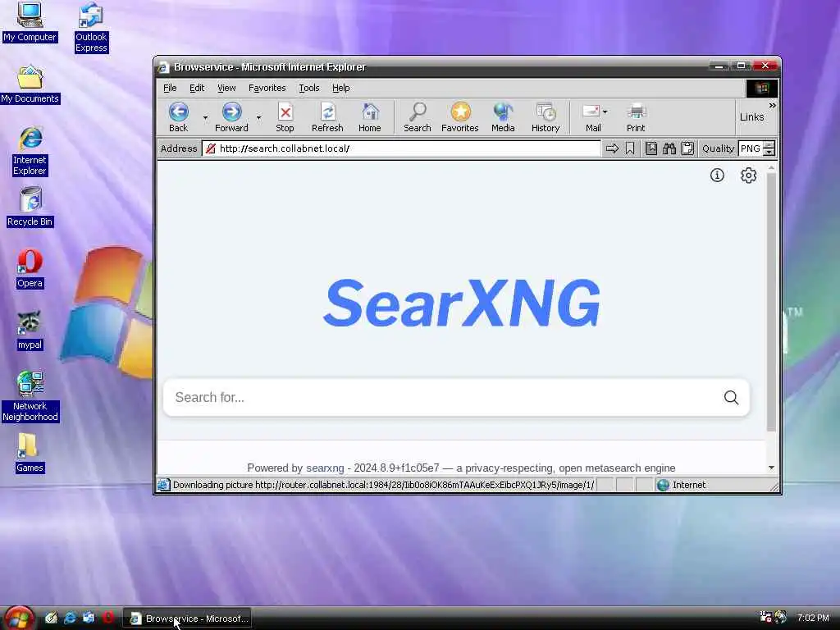Click the first quick launch notepad icon
Screen dimensions: 840x630
[51, 618]
